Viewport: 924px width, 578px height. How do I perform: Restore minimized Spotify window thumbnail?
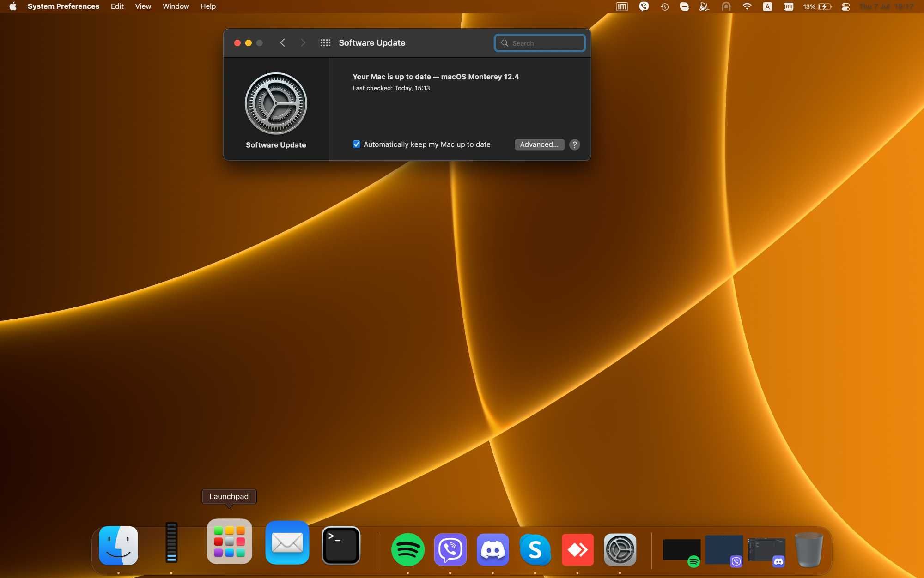pyautogui.click(x=682, y=550)
